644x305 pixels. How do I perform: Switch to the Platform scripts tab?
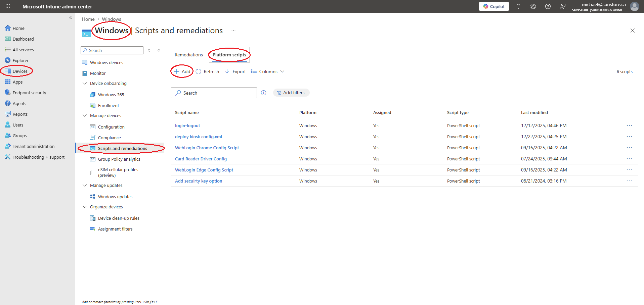229,55
